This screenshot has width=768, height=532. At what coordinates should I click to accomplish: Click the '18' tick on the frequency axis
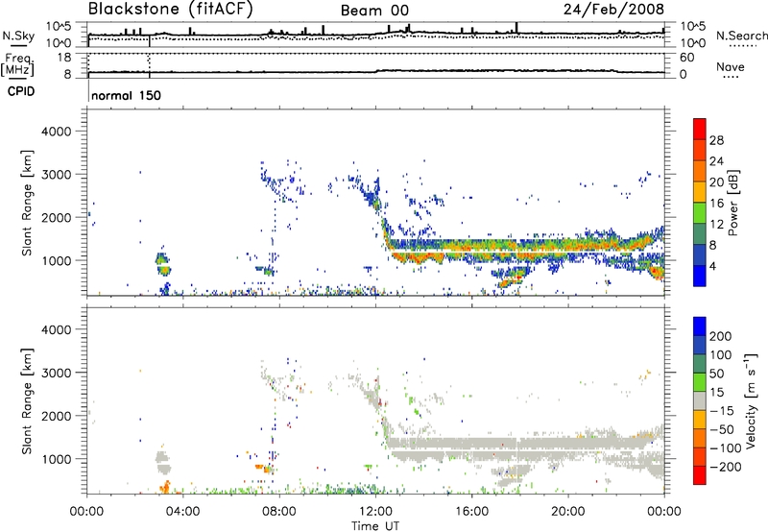coord(64,58)
